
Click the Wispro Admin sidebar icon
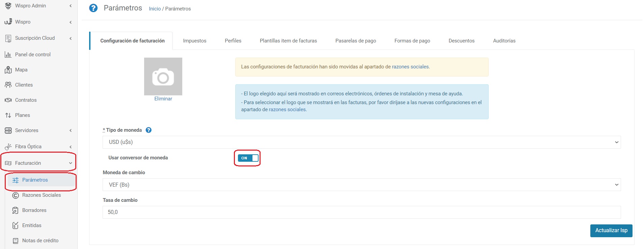8,5
